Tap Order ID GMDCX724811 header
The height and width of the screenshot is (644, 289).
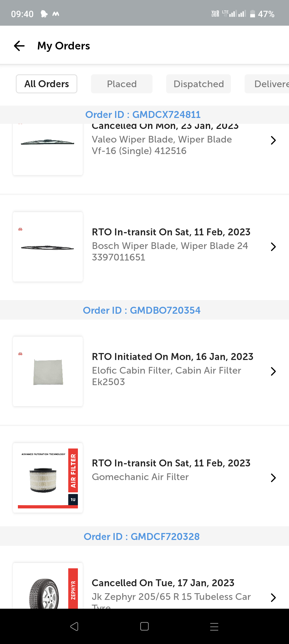pos(143,115)
